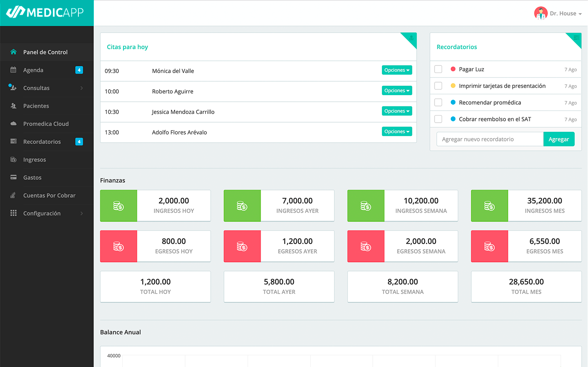Open the Agenda section
Screen dimensions: 588x367
[33, 70]
